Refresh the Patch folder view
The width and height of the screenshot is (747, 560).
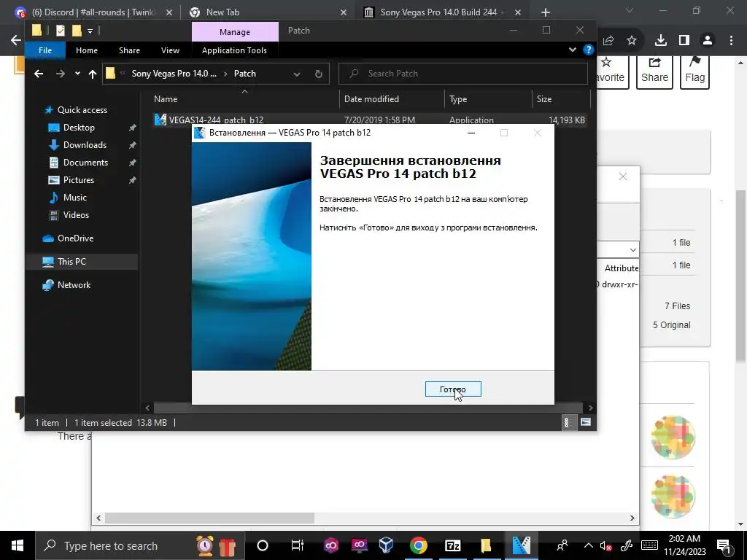click(x=319, y=74)
